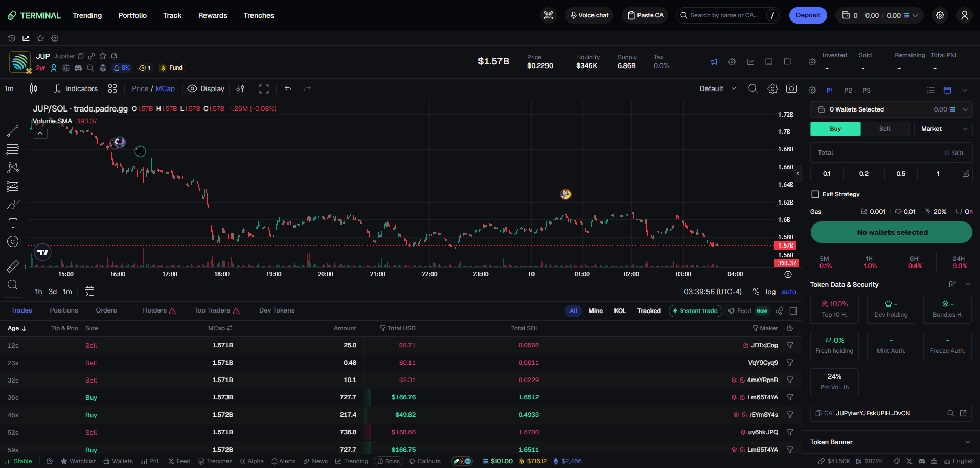The width and height of the screenshot is (980, 468).
Task: Switch order side to Sell
Action: (885, 129)
